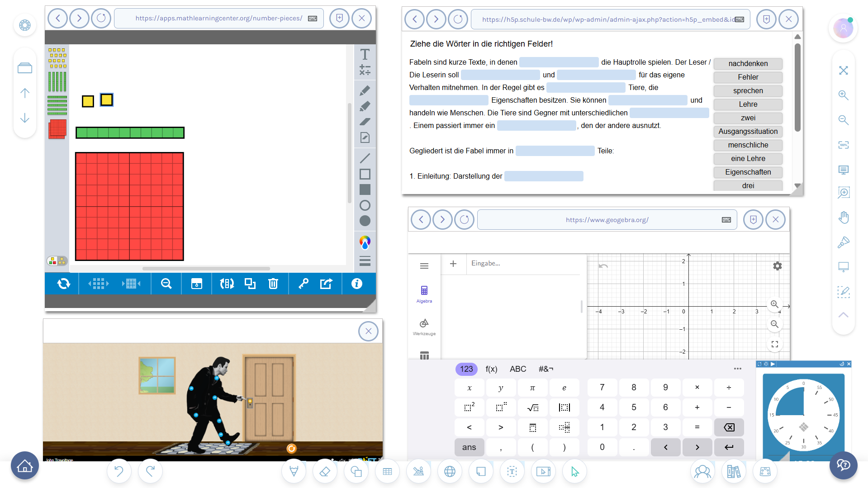Open math symbols tool in Number Pieces

coord(365,70)
